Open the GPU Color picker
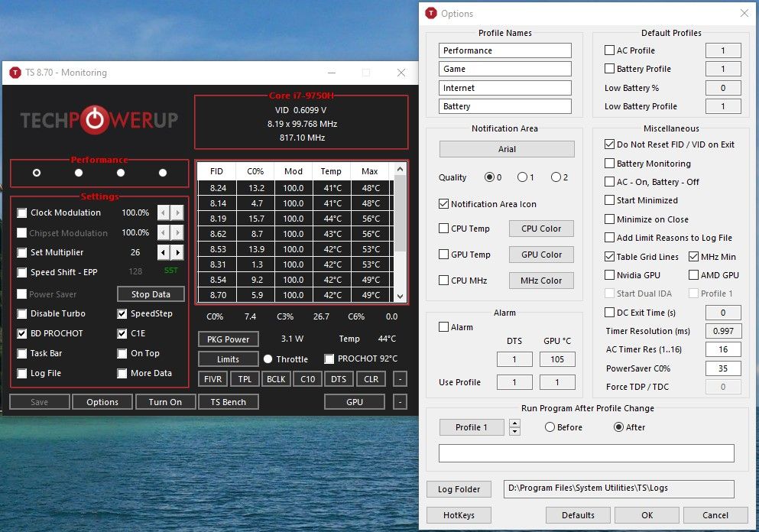This screenshot has width=759, height=532. click(x=541, y=254)
